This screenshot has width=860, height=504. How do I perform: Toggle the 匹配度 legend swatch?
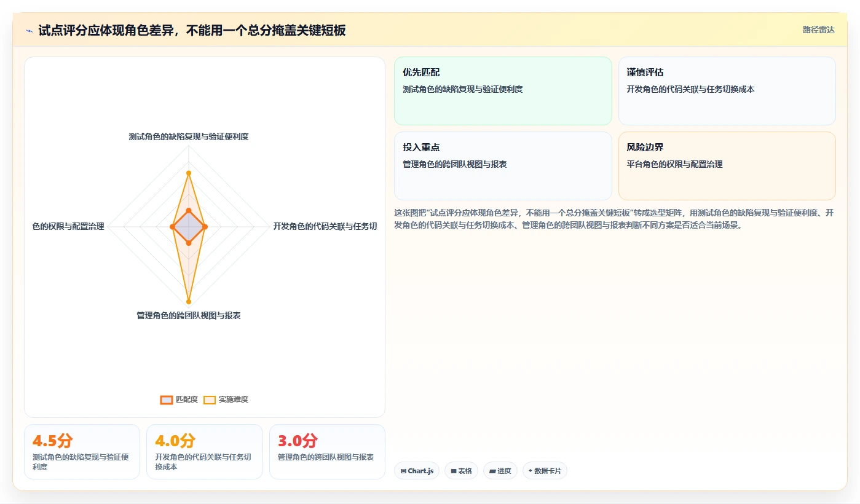click(x=167, y=400)
